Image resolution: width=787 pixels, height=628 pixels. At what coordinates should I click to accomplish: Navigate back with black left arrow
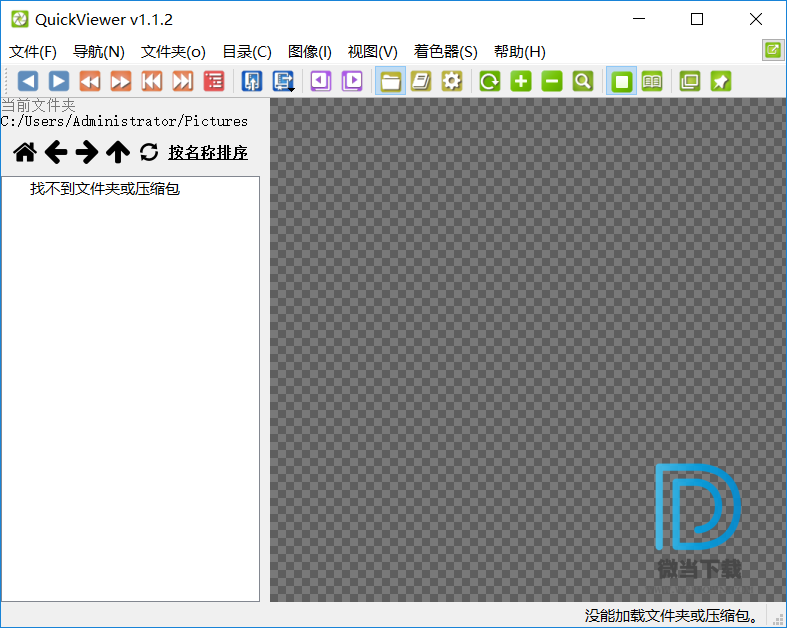click(x=56, y=152)
